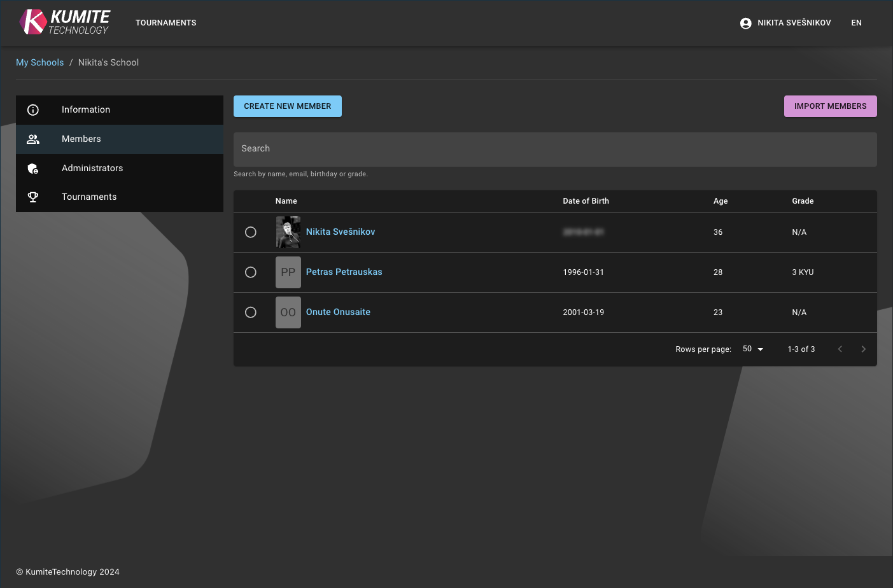The image size is (893, 588).
Task: Select the radio button for Petras Petrauskas
Action: tap(251, 272)
